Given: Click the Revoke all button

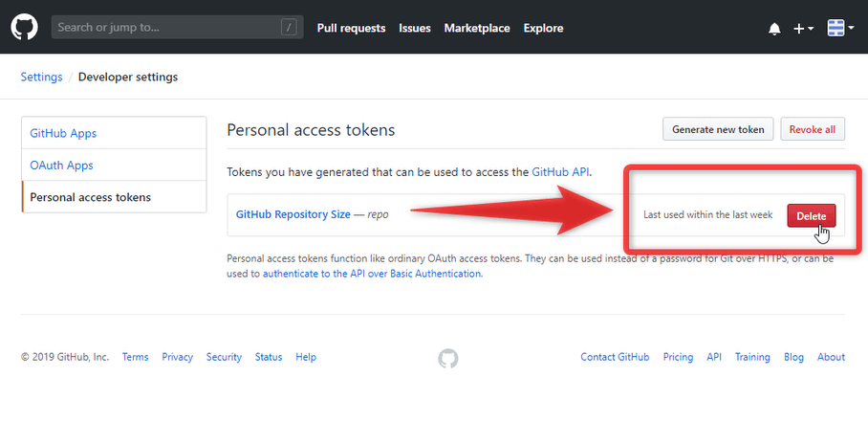Looking at the screenshot, I should [813, 129].
